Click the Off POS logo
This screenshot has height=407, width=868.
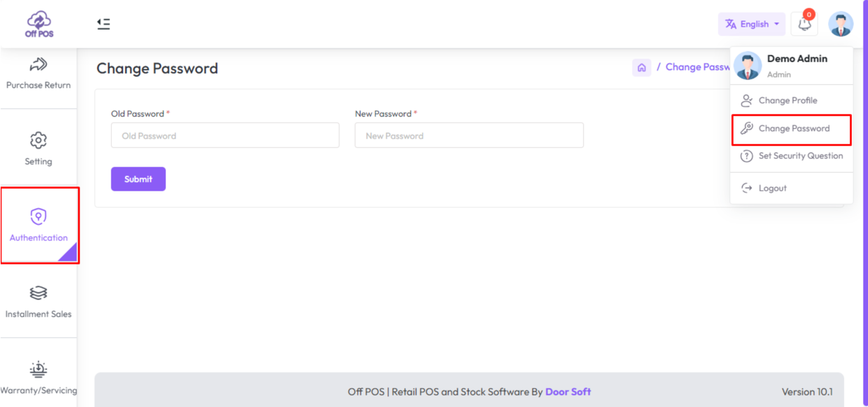tap(39, 24)
